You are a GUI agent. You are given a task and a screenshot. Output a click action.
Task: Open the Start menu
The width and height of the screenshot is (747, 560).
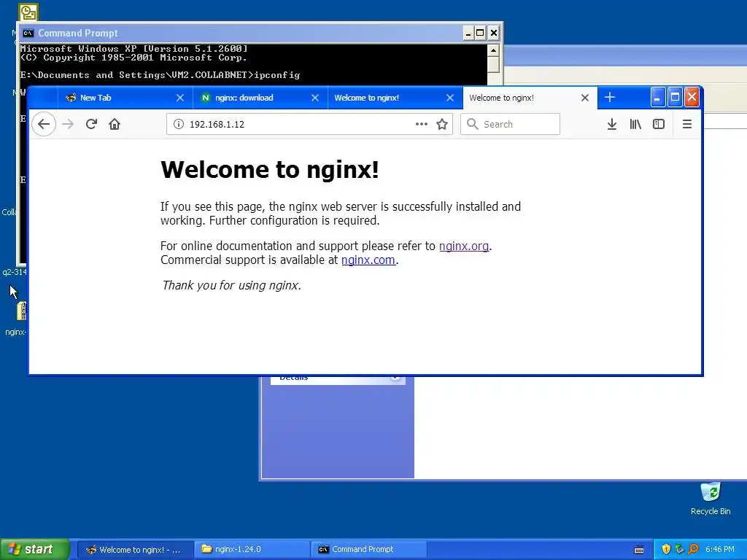point(35,549)
